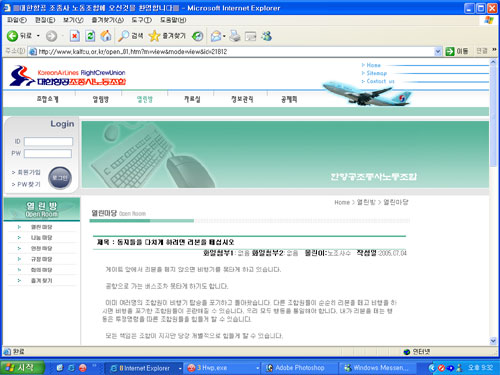Screen dimensions: 500x375
Task: Click the first quick launch desktop icon
Action: tap(60, 368)
